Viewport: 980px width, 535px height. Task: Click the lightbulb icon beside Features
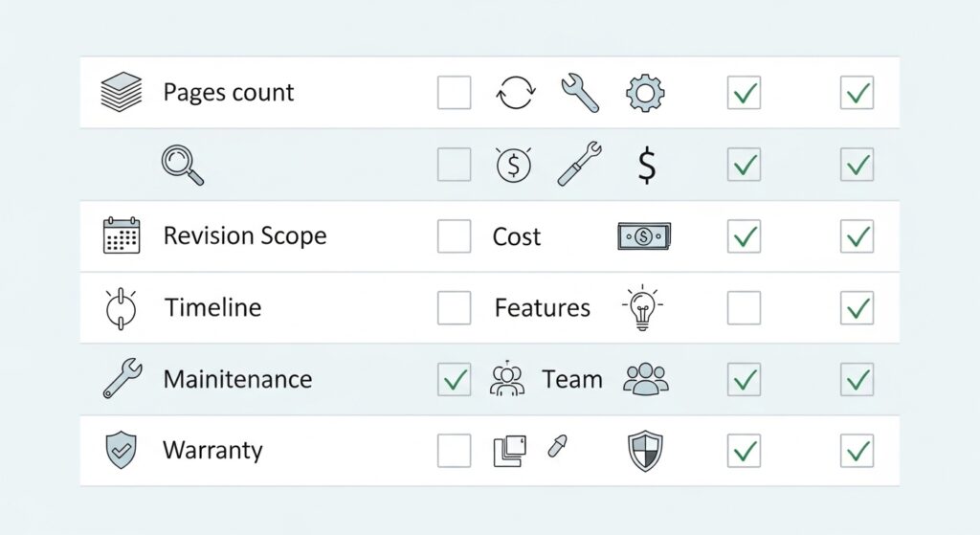tap(642, 307)
